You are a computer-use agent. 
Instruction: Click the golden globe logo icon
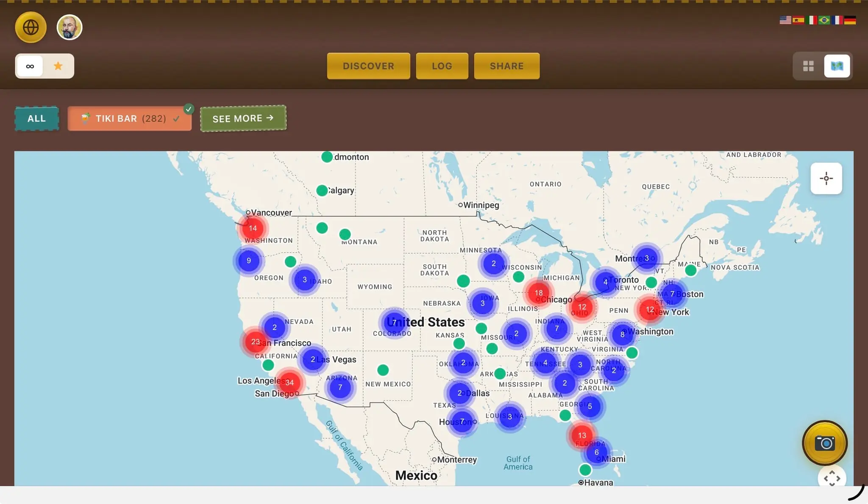[x=31, y=27]
